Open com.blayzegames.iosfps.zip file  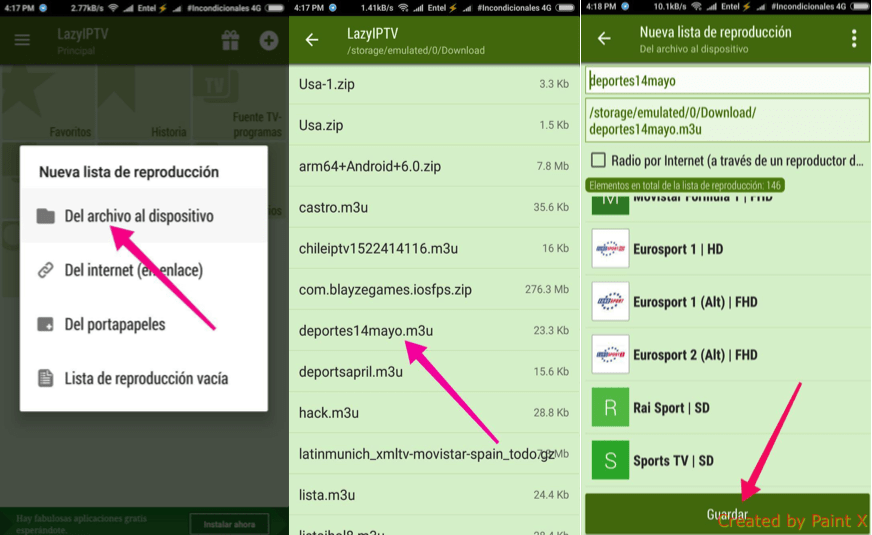pos(434,290)
